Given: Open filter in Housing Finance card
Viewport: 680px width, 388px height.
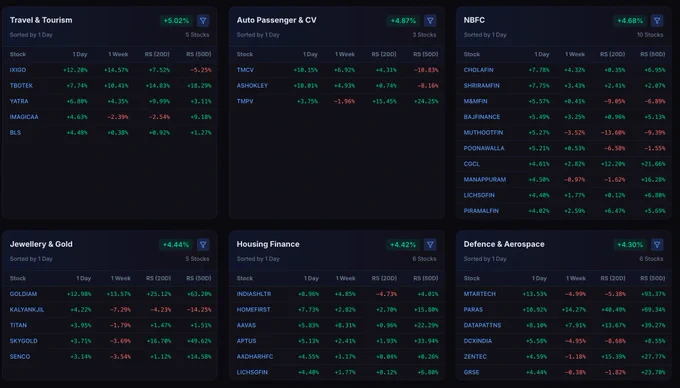Looking at the screenshot, I should point(430,245).
